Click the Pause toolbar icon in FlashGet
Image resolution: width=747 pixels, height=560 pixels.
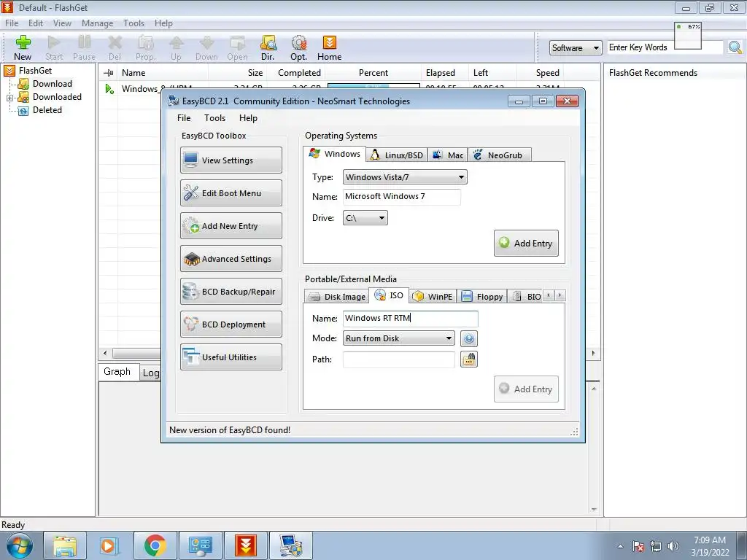click(x=85, y=47)
